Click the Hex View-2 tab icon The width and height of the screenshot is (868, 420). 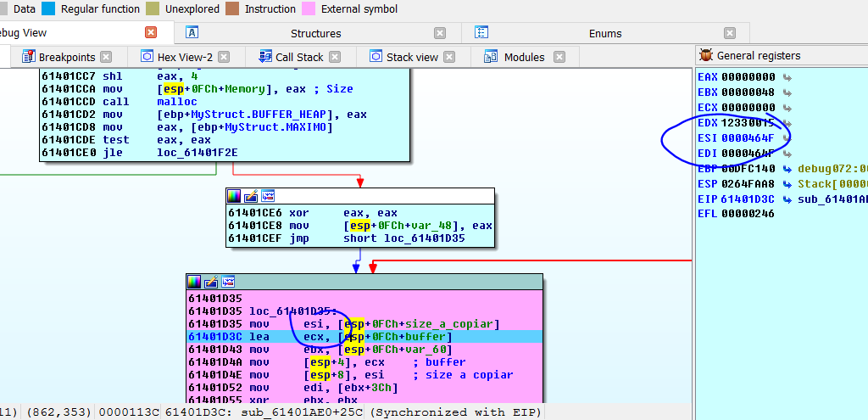(145, 57)
